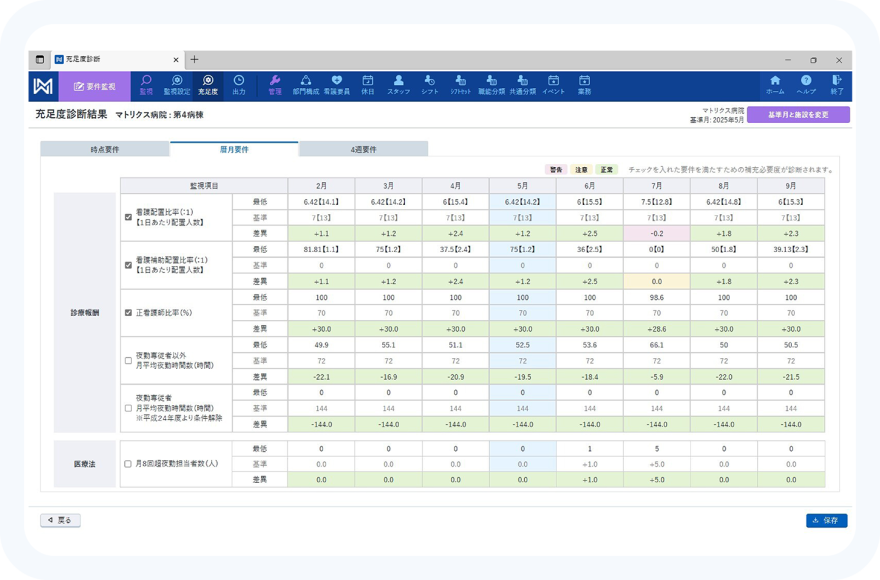Open the シフトセット toolbar icon
The height and width of the screenshot is (580, 880).
pyautogui.click(x=460, y=85)
